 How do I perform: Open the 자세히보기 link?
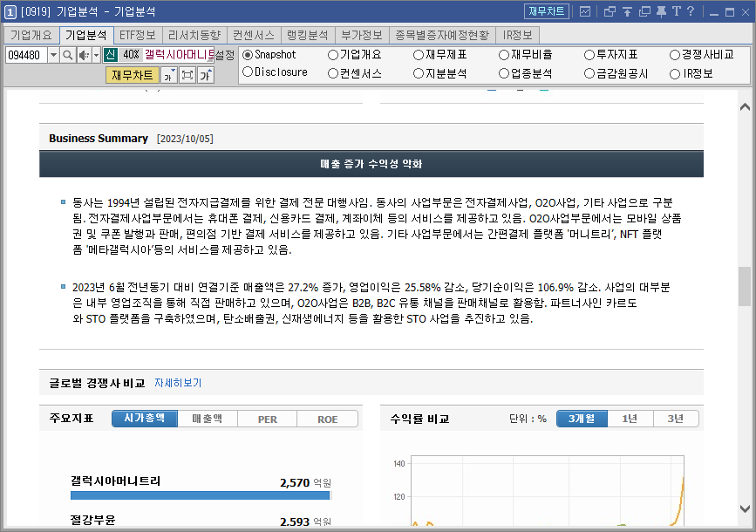coord(178,383)
